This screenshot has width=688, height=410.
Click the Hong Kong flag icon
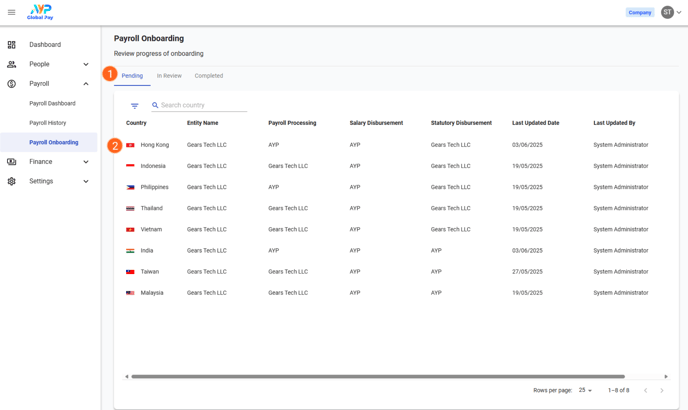(130, 145)
